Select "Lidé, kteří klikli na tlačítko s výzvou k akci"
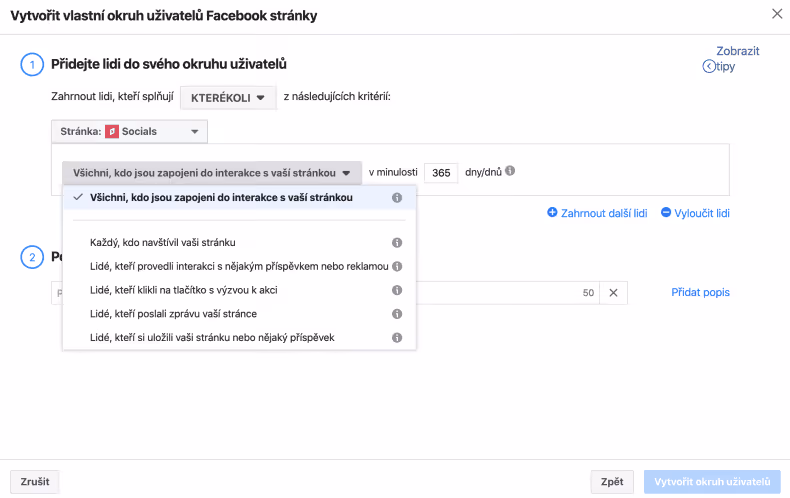 pyautogui.click(x=239, y=290)
